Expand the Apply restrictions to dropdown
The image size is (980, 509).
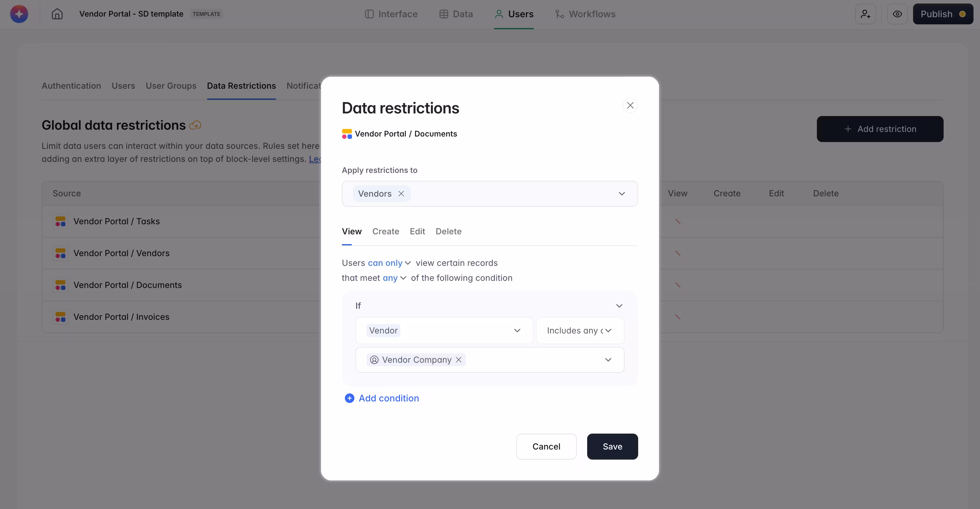(x=622, y=194)
